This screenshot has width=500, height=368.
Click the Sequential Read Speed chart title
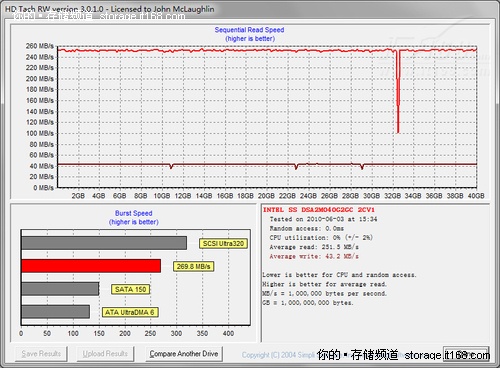point(249,30)
